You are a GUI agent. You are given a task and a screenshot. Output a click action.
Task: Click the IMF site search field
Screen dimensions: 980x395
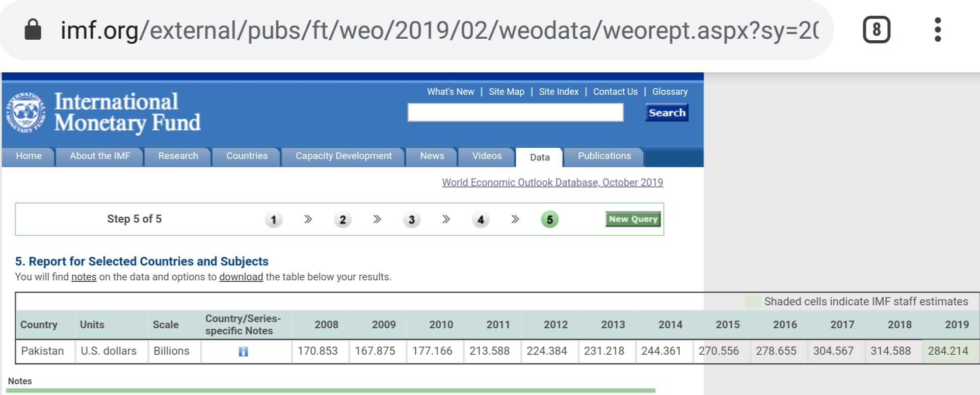pyautogui.click(x=515, y=113)
